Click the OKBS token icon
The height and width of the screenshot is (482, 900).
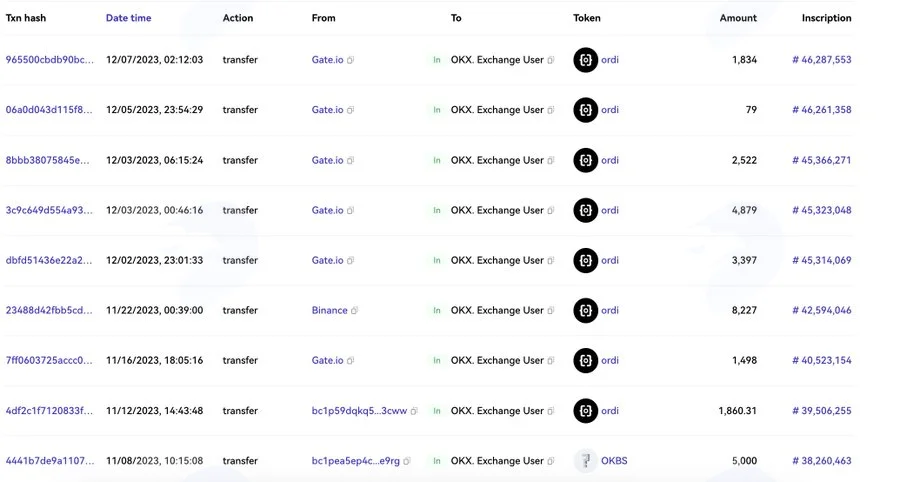(585, 461)
